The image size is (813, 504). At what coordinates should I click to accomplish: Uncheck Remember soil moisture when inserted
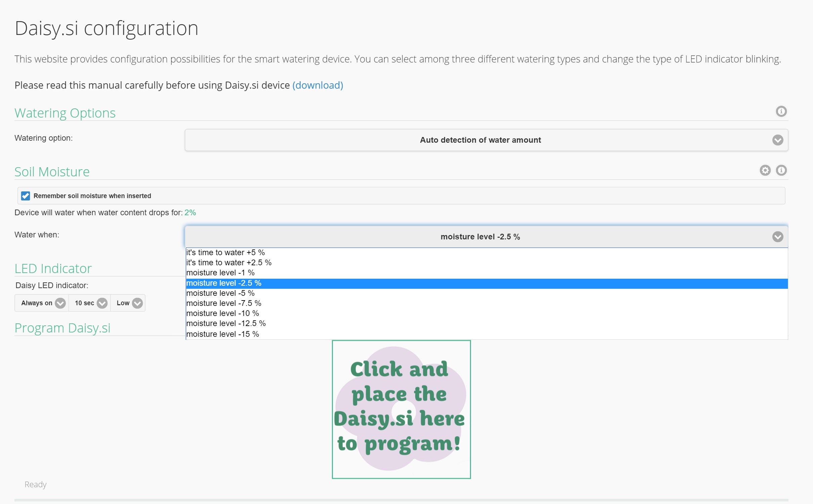[x=26, y=196]
